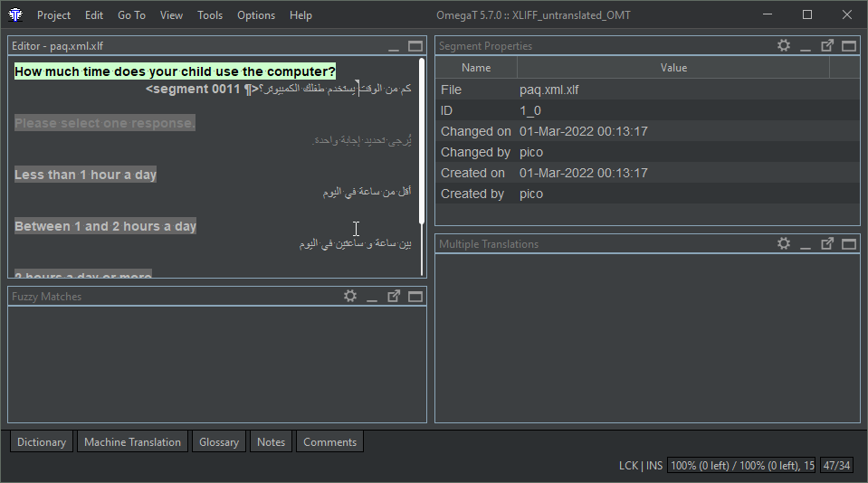Click the OmegaT application logo icon
This screenshot has width=868, height=483.
(15, 15)
